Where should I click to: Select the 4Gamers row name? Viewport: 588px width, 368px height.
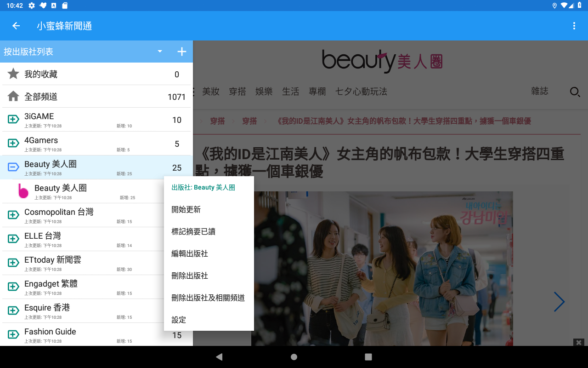(41, 140)
